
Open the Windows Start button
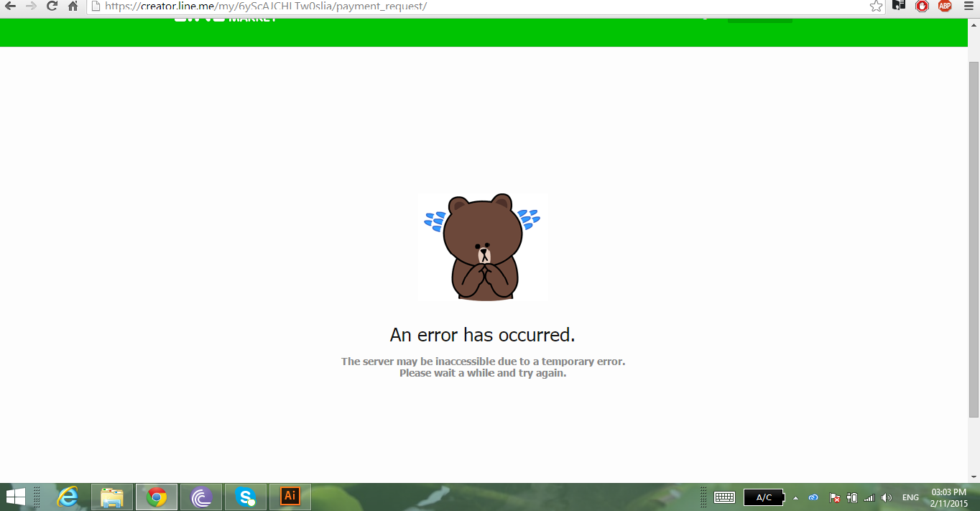[15, 497]
